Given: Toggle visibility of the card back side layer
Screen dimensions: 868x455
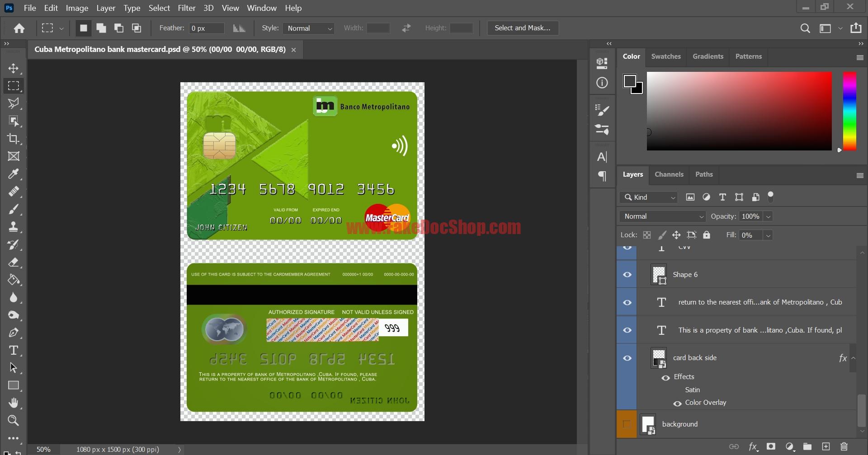Looking at the screenshot, I should (x=627, y=357).
